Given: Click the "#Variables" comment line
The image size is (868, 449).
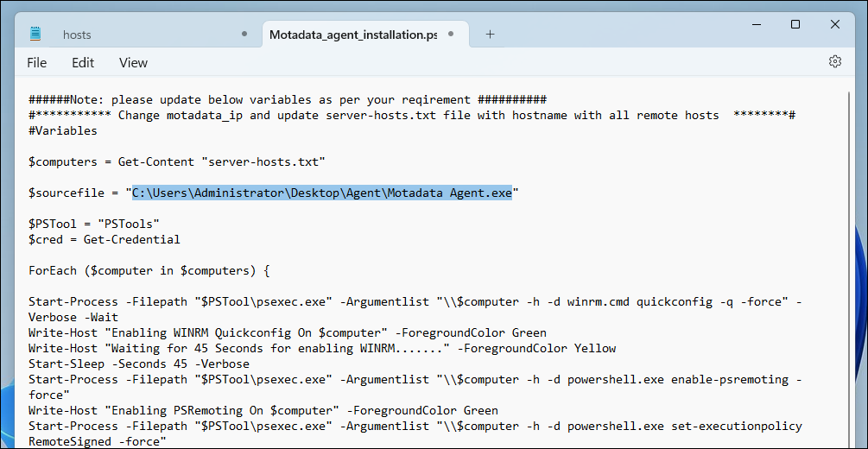Looking at the screenshot, I should 63,131.
